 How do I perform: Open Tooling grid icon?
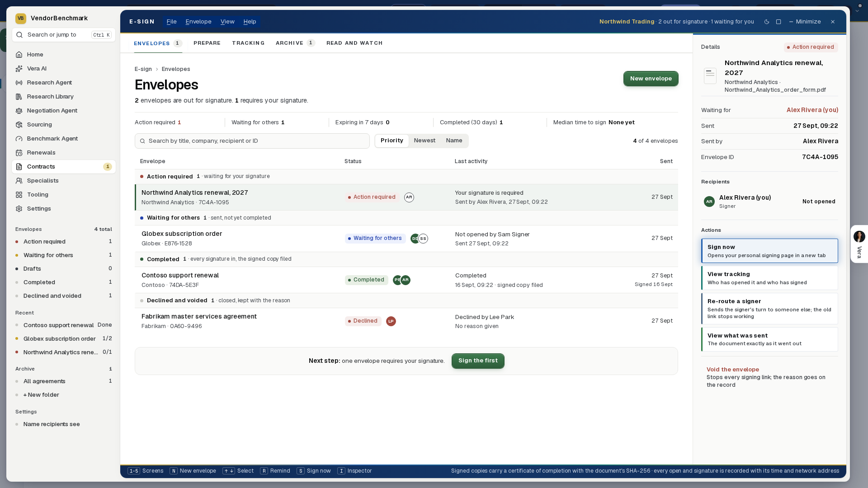[x=19, y=195]
